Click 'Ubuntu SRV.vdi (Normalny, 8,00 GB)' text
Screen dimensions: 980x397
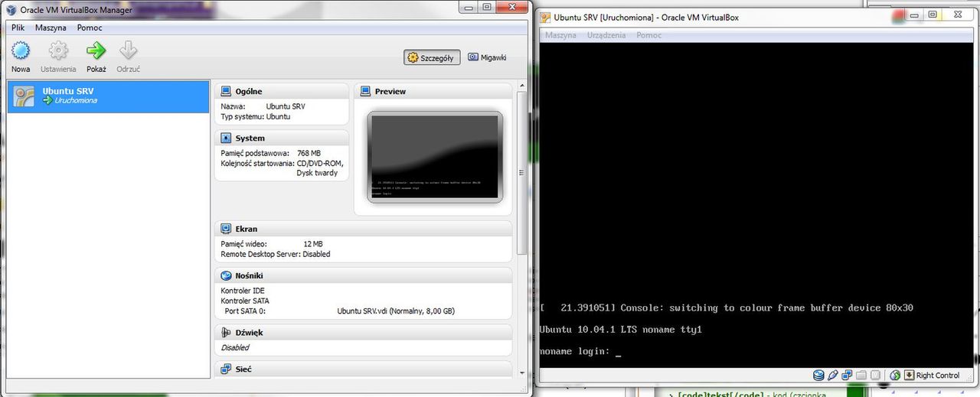pyautogui.click(x=396, y=311)
